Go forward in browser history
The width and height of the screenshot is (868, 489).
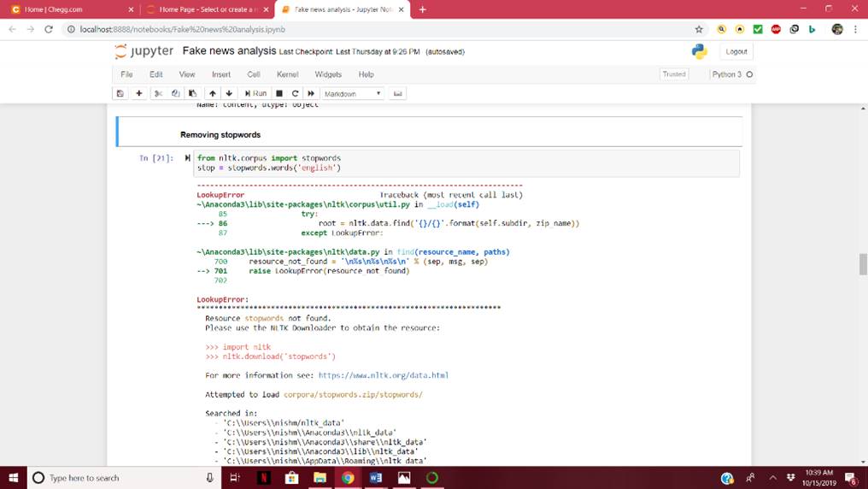pyautogui.click(x=31, y=29)
